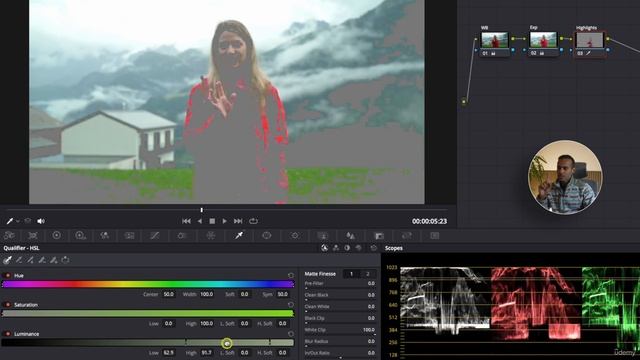
Task: Click the Scopes panel title
Action: [x=393, y=248]
